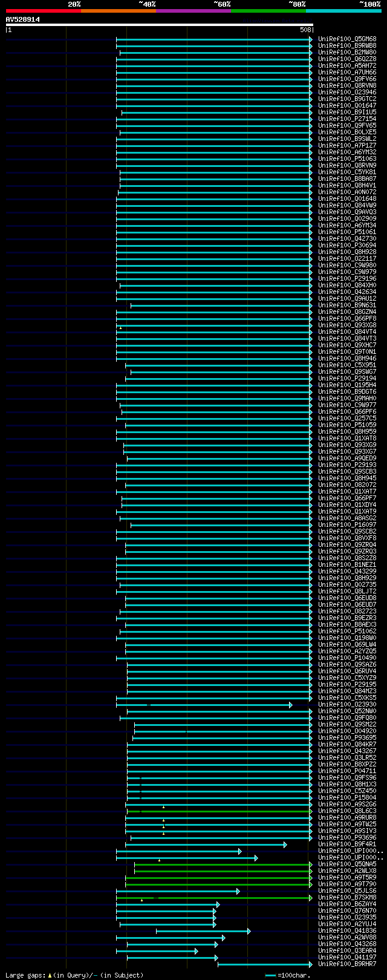The height and width of the screenshot is (980, 387).
Task: Open hit UniRef100_B9RHR7
Action: point(347,964)
